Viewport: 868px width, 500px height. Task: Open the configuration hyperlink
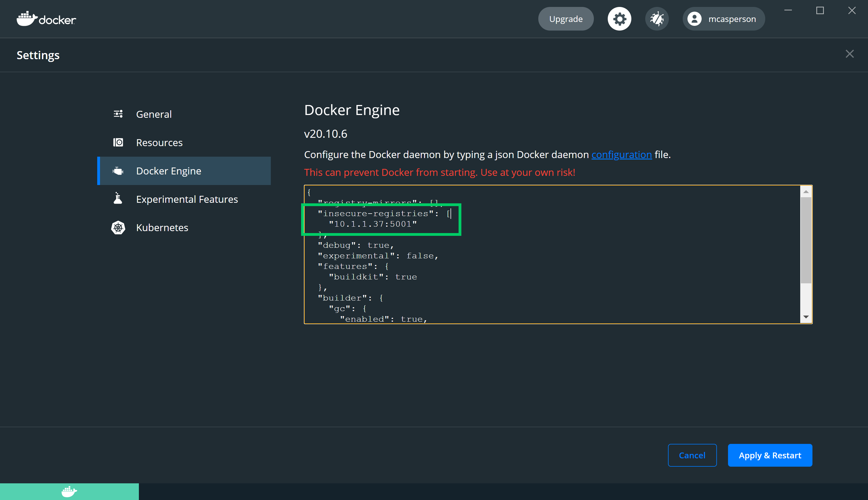[x=621, y=154]
